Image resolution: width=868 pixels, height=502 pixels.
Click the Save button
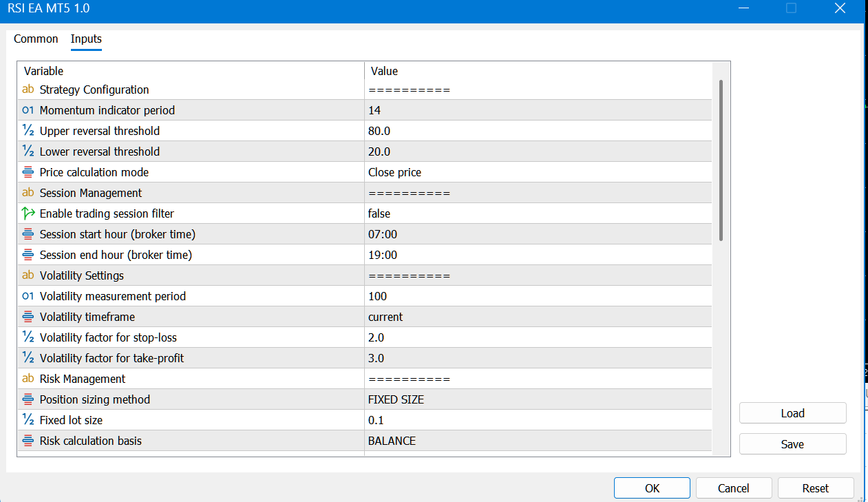[x=792, y=443]
